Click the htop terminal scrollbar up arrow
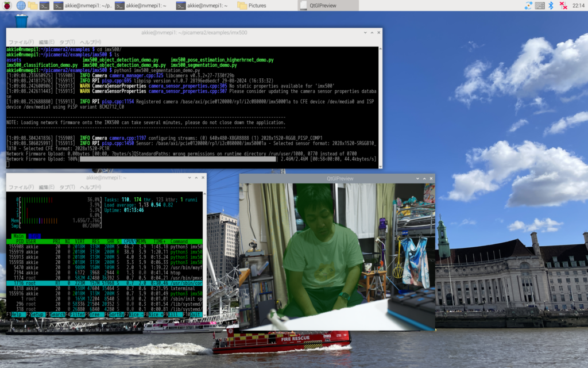The height and width of the screenshot is (368, 588). pyautogui.click(x=204, y=194)
